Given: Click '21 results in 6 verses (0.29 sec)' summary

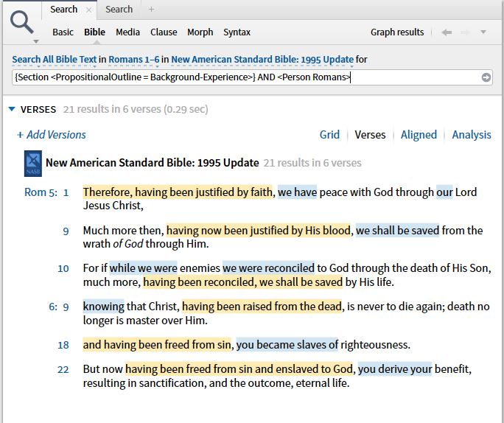Looking at the screenshot, I should click(x=136, y=109).
